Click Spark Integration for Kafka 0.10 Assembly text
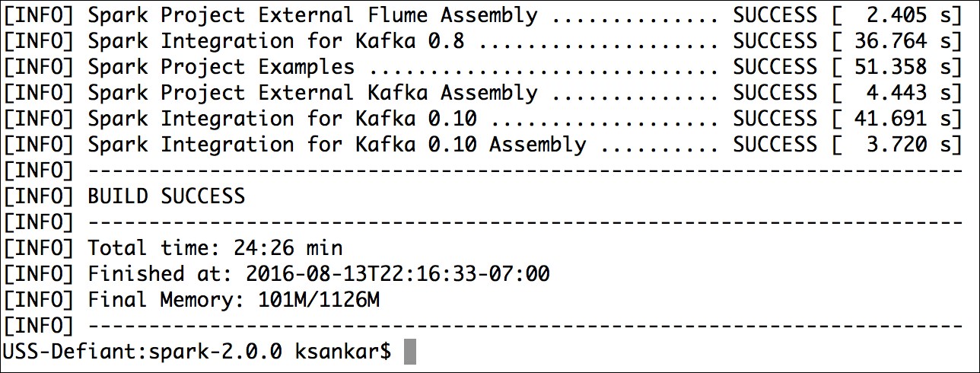The height and width of the screenshot is (373, 980). [x=337, y=145]
